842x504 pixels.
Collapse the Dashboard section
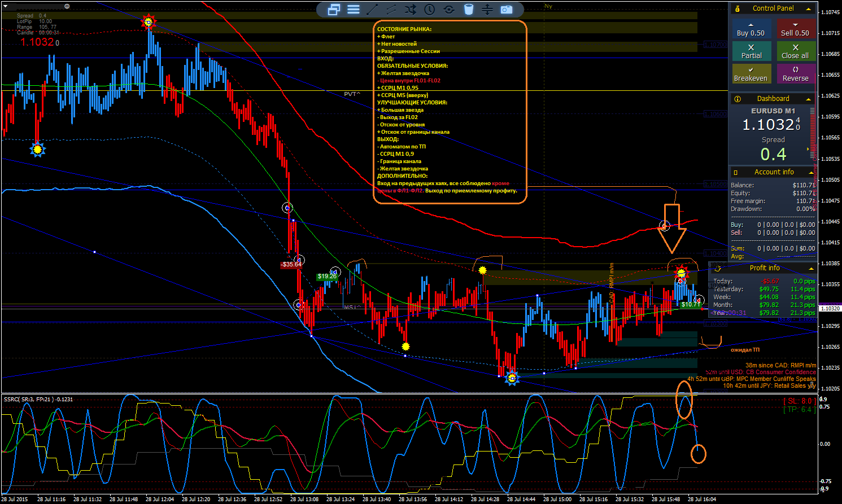pos(809,99)
